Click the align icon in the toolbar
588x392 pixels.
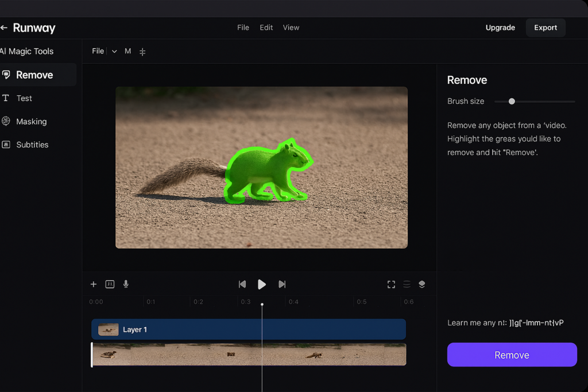click(142, 52)
